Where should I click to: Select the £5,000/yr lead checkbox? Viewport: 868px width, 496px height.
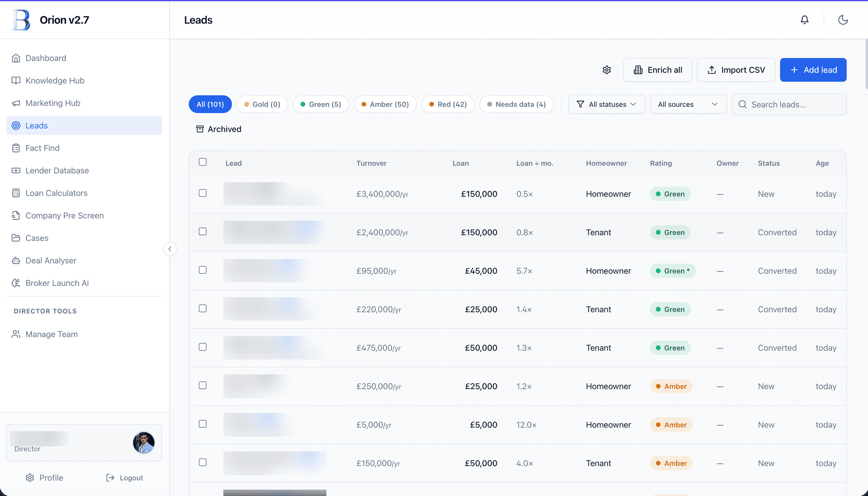203,424
